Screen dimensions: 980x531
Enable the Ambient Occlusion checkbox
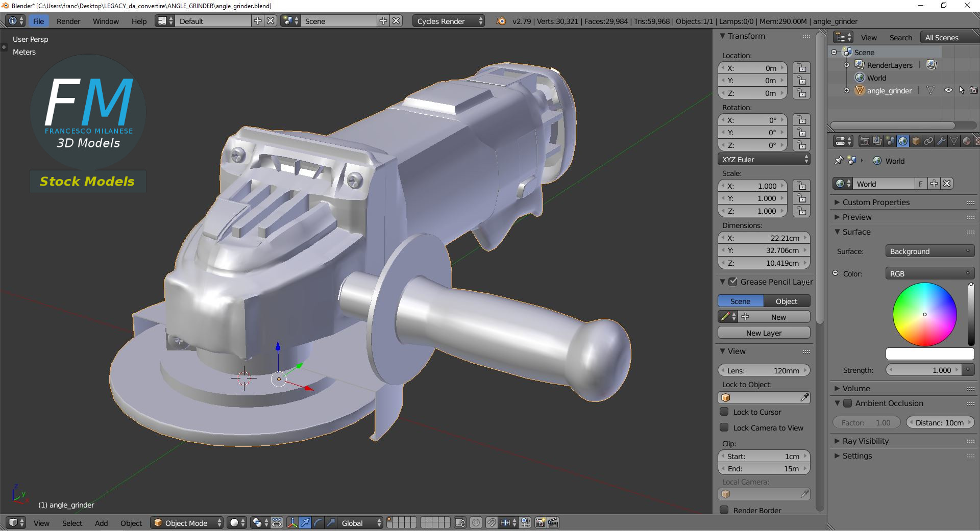(x=847, y=403)
